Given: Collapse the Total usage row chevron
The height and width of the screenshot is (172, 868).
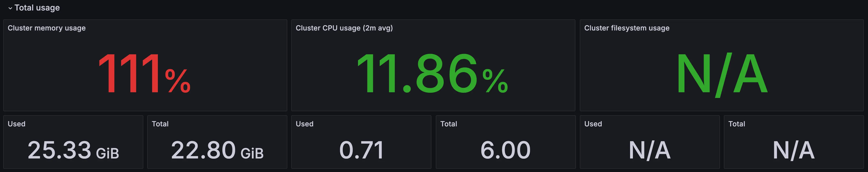Looking at the screenshot, I should point(10,8).
